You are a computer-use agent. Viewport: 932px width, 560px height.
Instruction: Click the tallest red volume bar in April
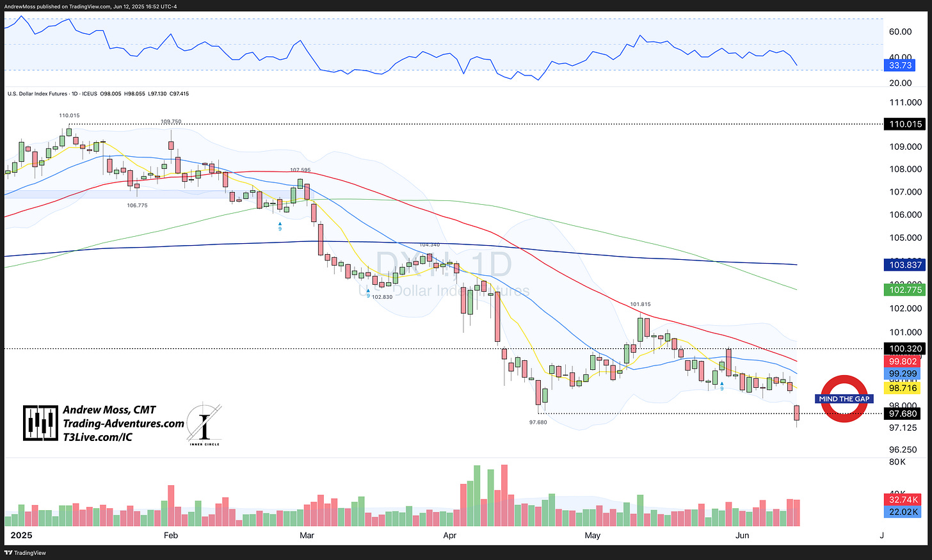504,495
